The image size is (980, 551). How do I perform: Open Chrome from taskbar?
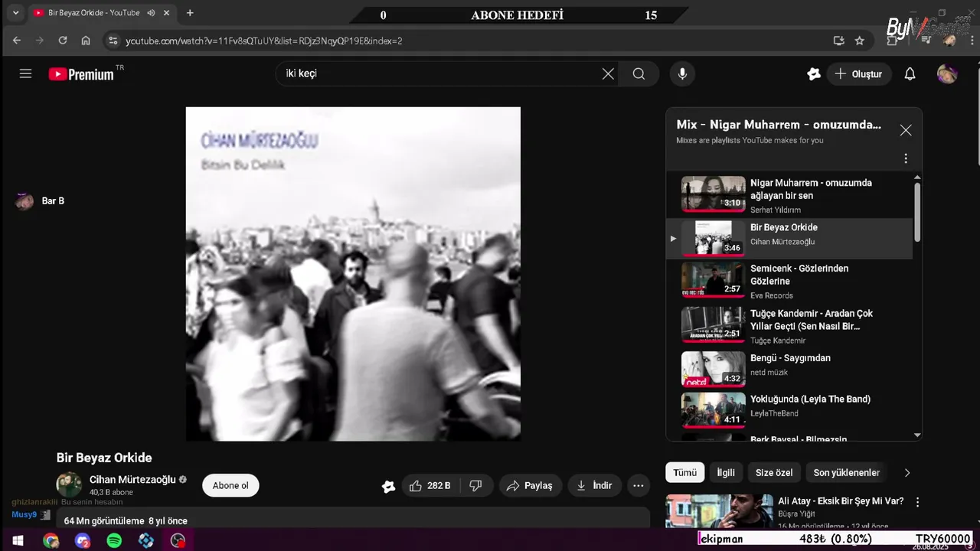51,541
